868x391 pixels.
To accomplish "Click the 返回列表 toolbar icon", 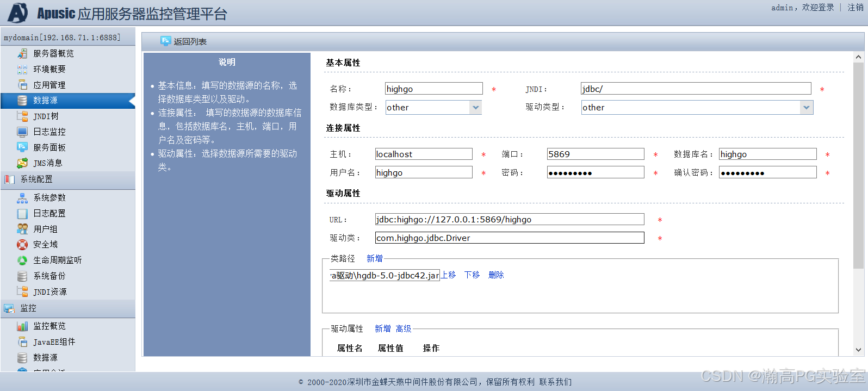I will click(x=166, y=41).
